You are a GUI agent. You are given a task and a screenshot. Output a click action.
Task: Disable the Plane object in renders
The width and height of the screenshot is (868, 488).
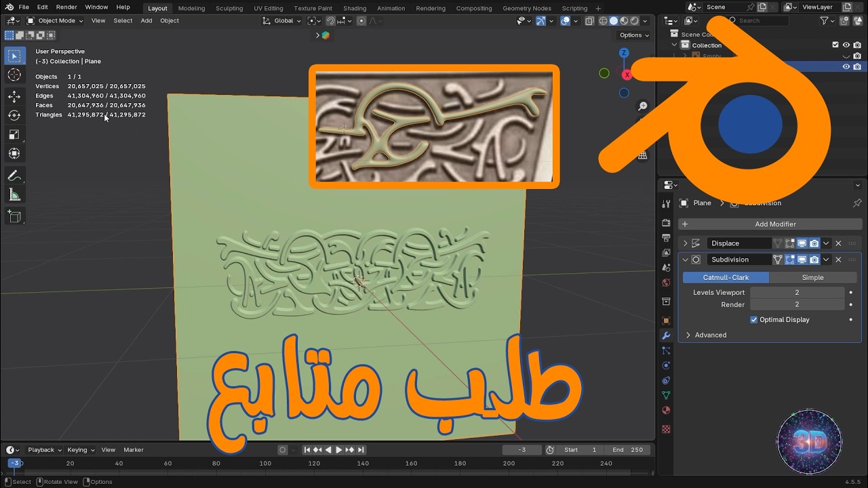coord(857,66)
